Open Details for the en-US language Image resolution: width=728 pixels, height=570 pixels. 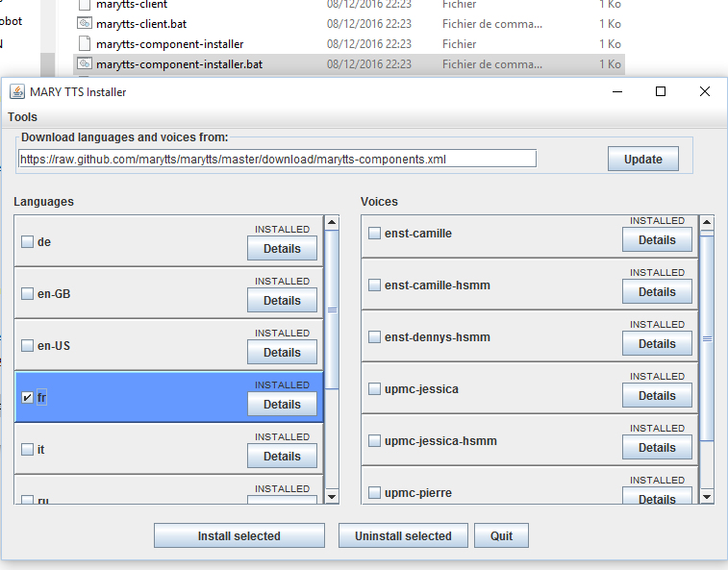point(282,353)
